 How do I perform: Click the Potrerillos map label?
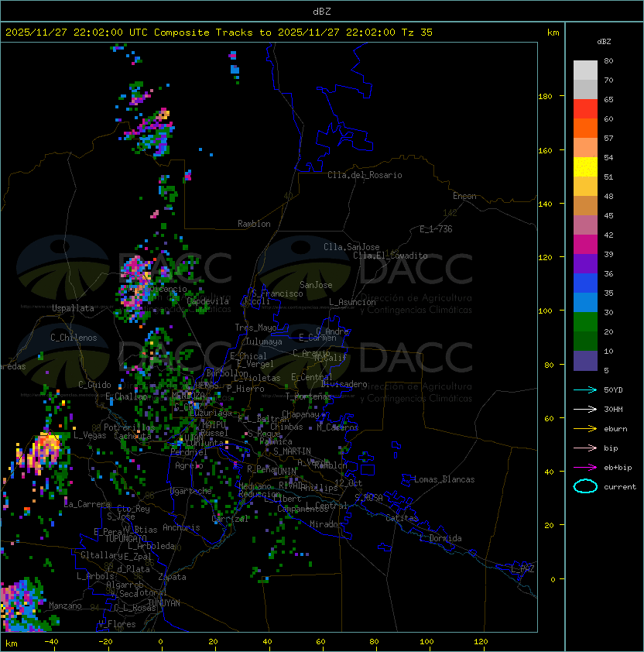pyautogui.click(x=129, y=427)
